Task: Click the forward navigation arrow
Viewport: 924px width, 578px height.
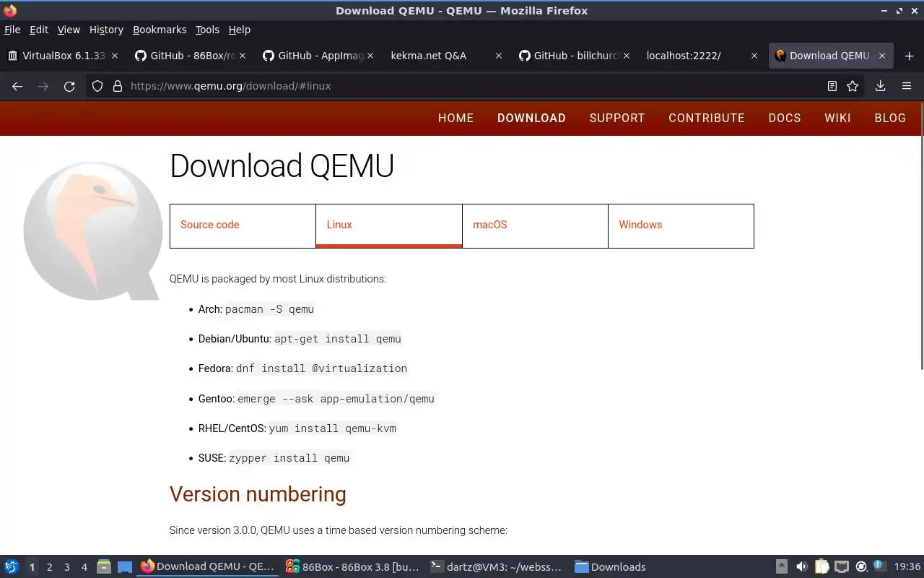Action: click(x=43, y=86)
